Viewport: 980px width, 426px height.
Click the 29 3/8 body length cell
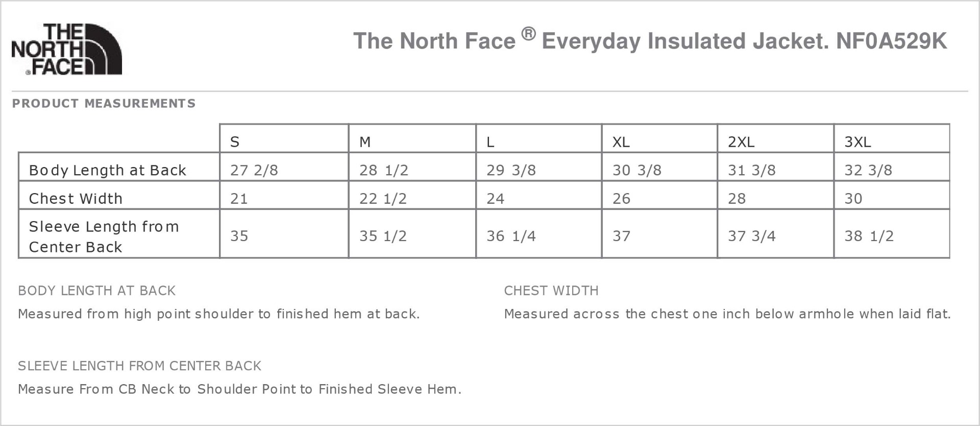pos(511,170)
